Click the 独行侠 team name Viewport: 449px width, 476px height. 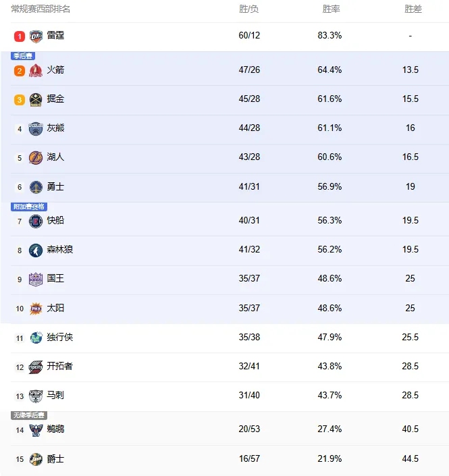(60, 338)
